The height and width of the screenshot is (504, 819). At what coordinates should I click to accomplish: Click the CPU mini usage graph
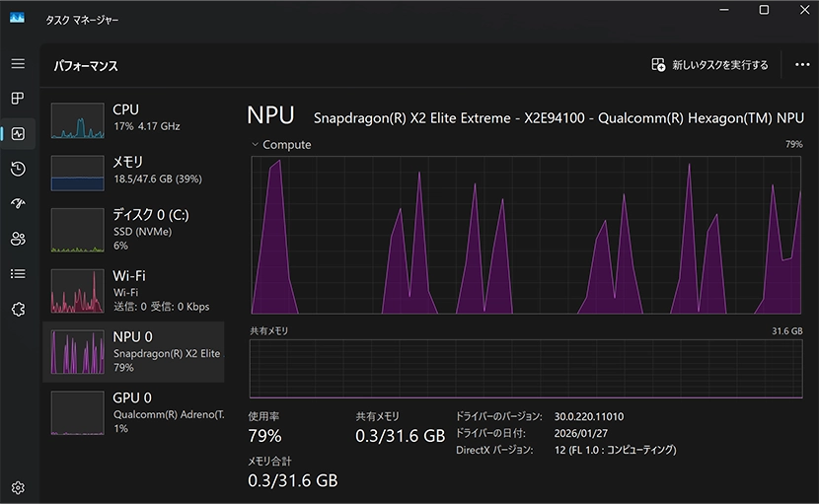point(77,120)
